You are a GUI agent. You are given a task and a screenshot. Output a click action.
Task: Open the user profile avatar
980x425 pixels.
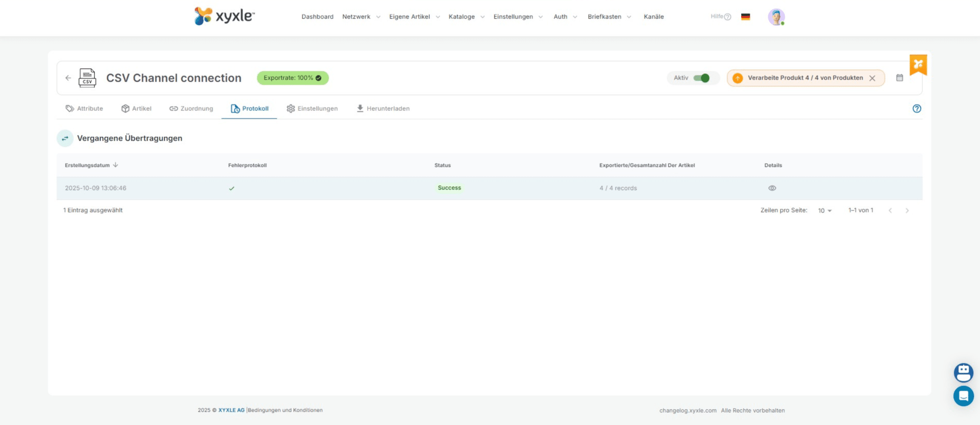coord(776,17)
